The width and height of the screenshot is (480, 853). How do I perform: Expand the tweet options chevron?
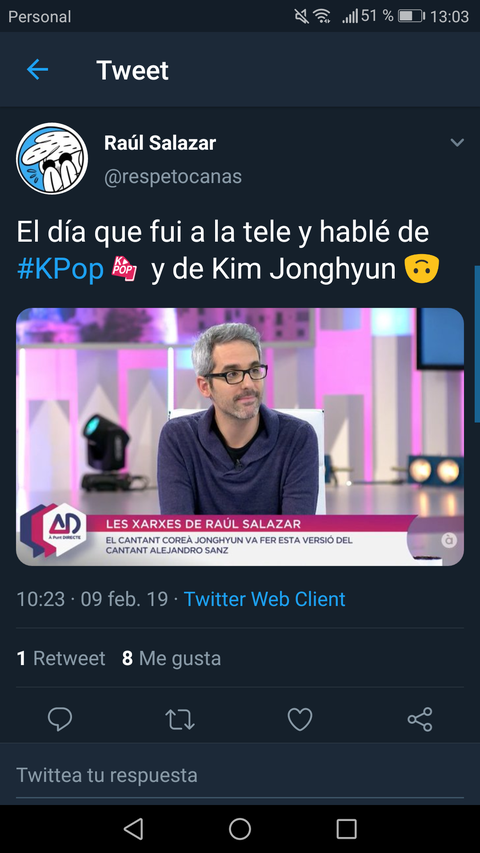point(457,143)
